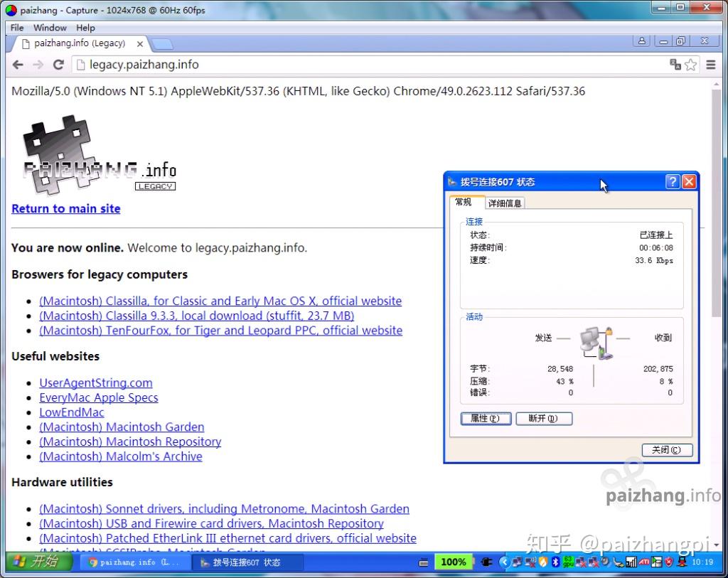728x578 pixels.
Task: Click the power plug tray icon
Action: [x=486, y=562]
